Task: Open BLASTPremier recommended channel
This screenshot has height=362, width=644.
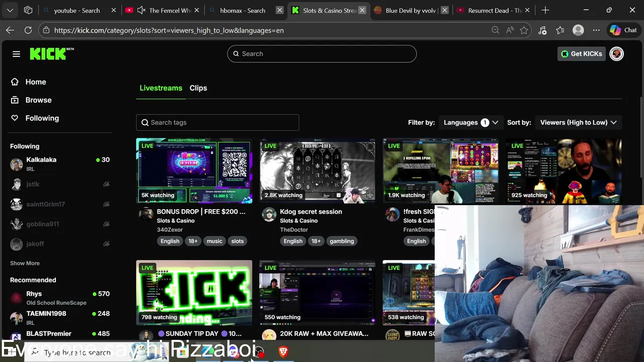Action: pyautogui.click(x=60, y=334)
